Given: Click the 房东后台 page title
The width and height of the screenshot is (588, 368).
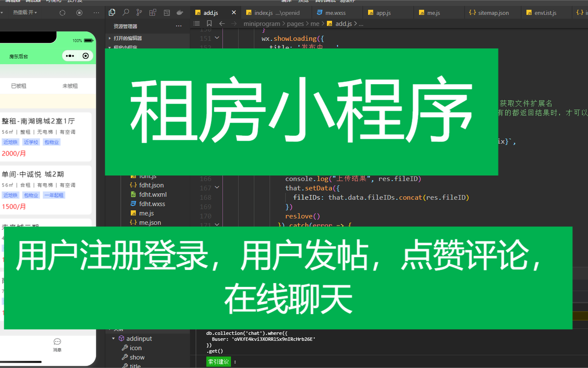Looking at the screenshot, I should [19, 56].
